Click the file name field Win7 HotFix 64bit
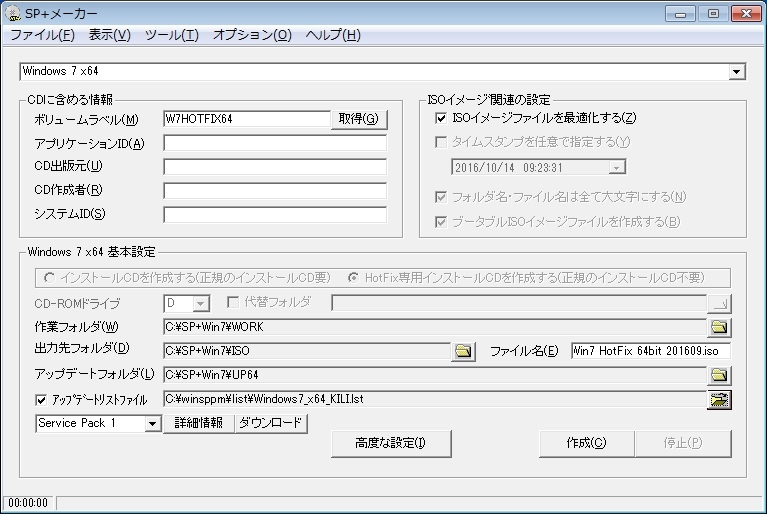 [651, 351]
